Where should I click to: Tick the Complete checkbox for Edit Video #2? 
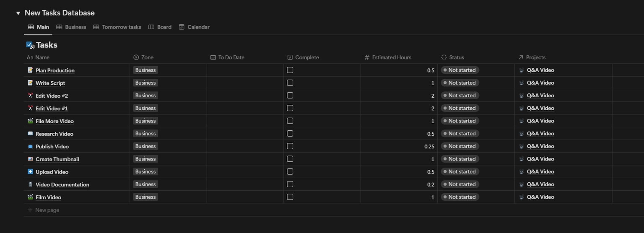coord(290,96)
